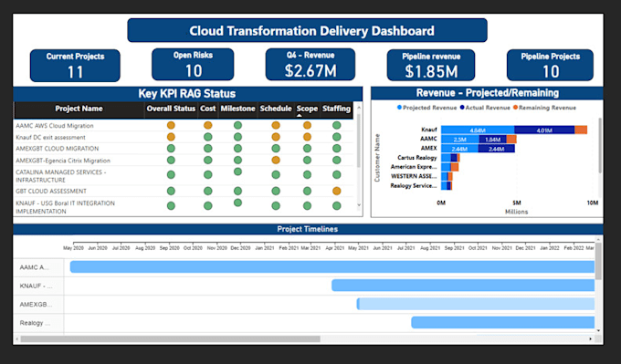Select the AAMC A... timeline row label

pyautogui.click(x=34, y=267)
